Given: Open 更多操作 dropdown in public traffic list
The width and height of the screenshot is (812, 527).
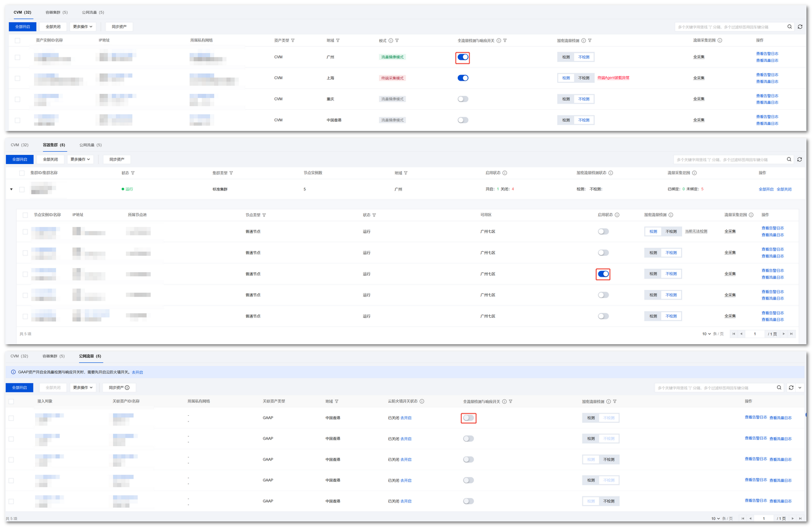Looking at the screenshot, I should click(83, 388).
